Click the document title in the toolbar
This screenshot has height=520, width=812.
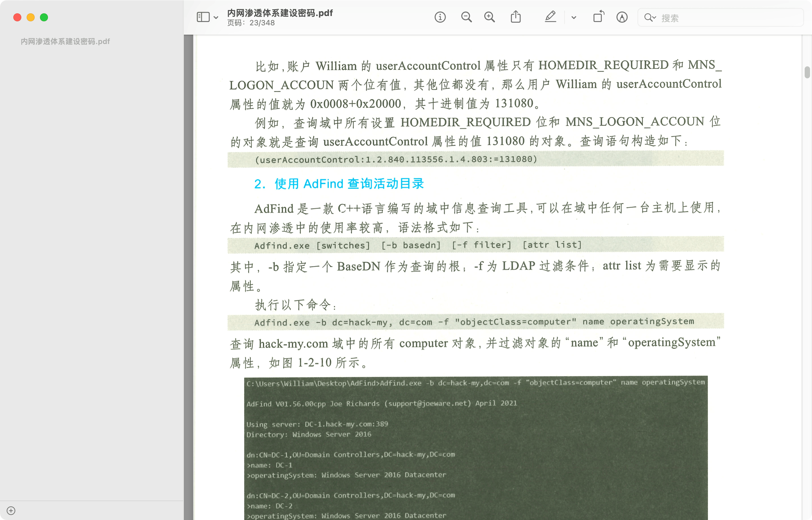[x=280, y=13]
